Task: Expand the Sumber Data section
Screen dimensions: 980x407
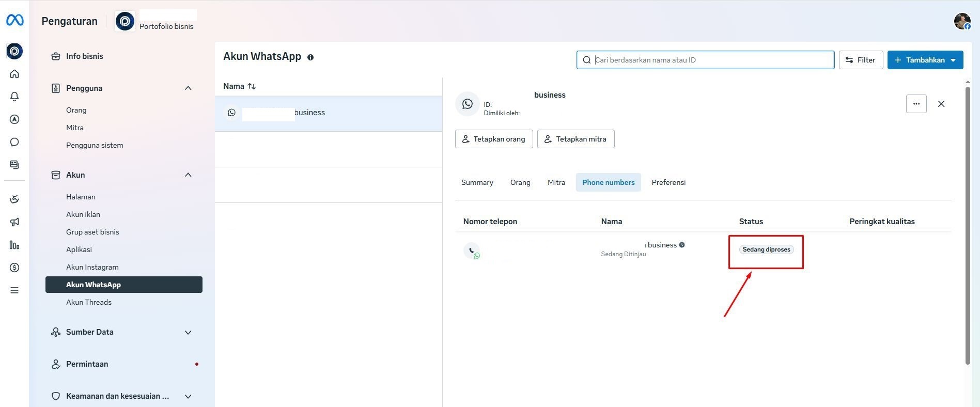Action: 188,332
